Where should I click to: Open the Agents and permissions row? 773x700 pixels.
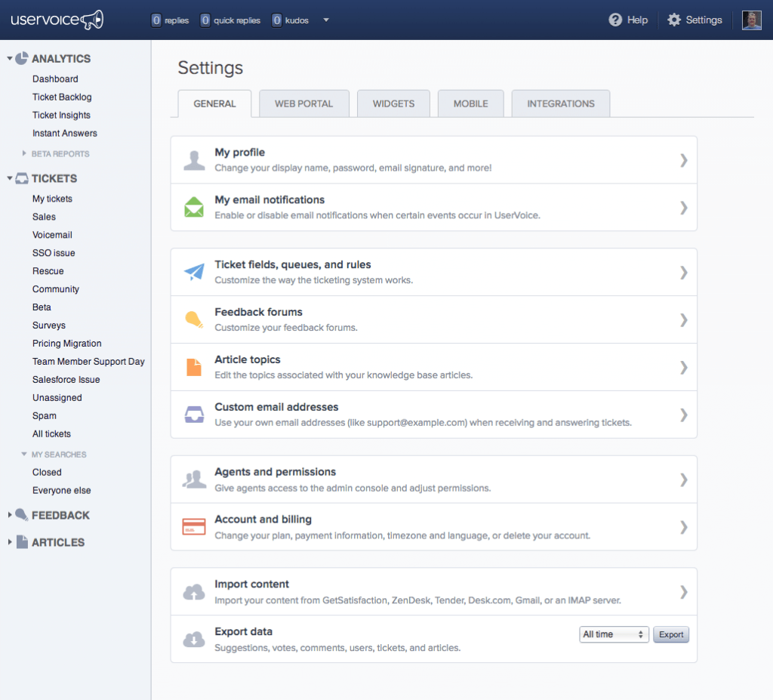[433, 480]
